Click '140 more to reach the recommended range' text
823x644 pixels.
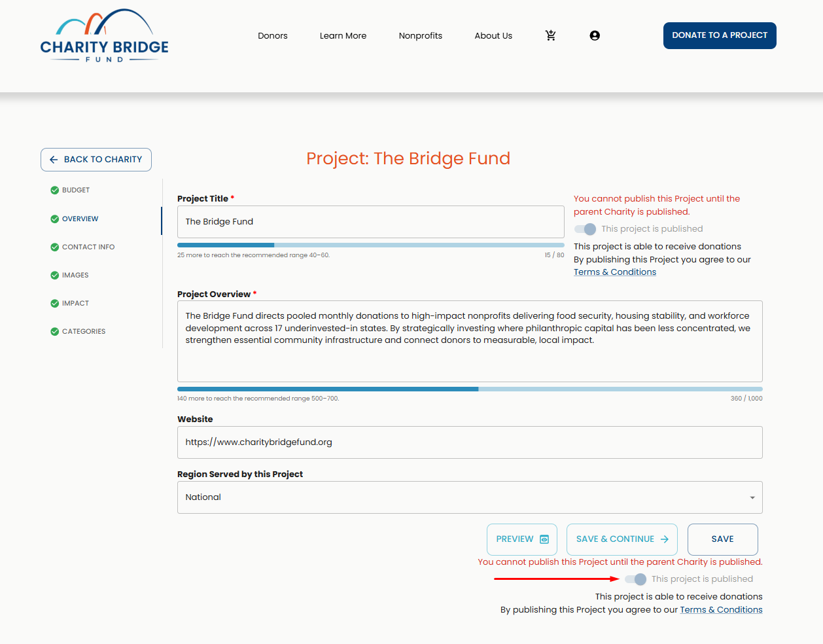click(x=258, y=399)
